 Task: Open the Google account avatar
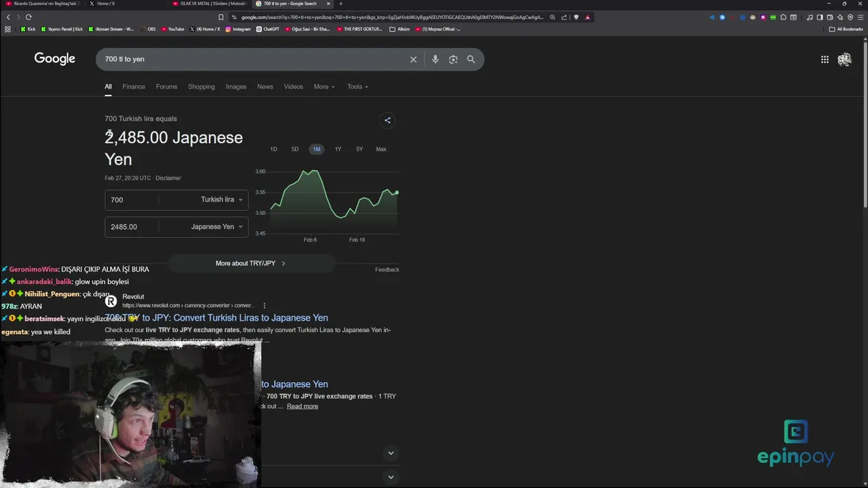pos(844,60)
